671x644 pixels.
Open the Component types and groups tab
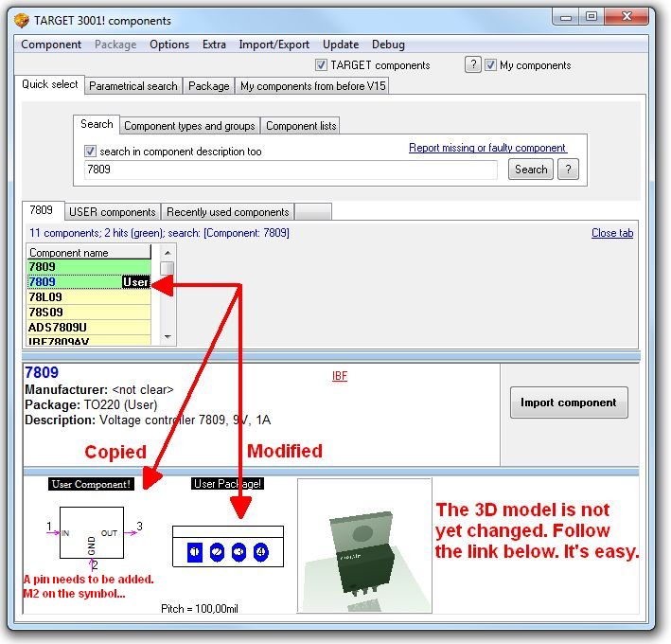point(189,126)
